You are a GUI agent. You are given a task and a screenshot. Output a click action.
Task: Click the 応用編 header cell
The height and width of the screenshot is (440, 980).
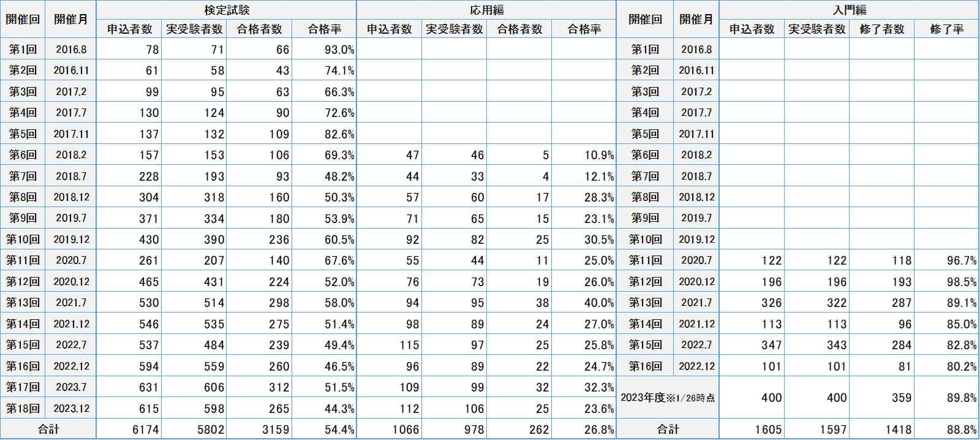pos(486,10)
